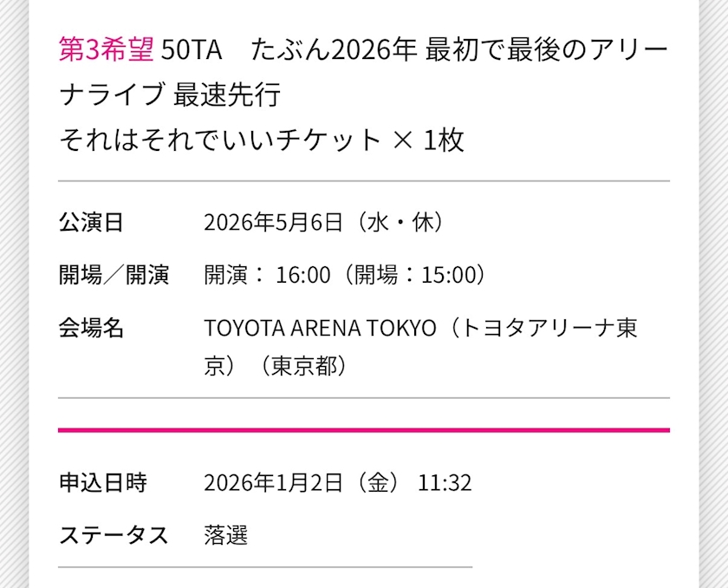Click the 16:00 start time
This screenshot has width=728, height=588.
[x=302, y=275]
